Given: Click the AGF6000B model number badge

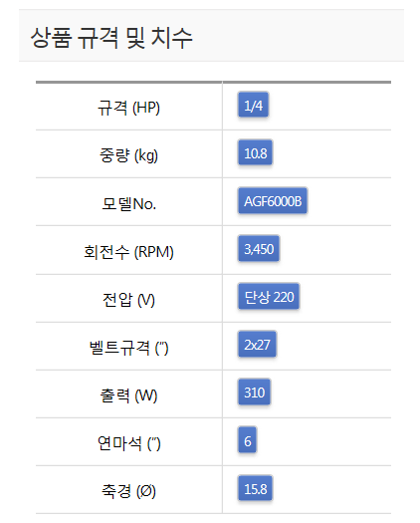Looking at the screenshot, I should click(x=273, y=201).
